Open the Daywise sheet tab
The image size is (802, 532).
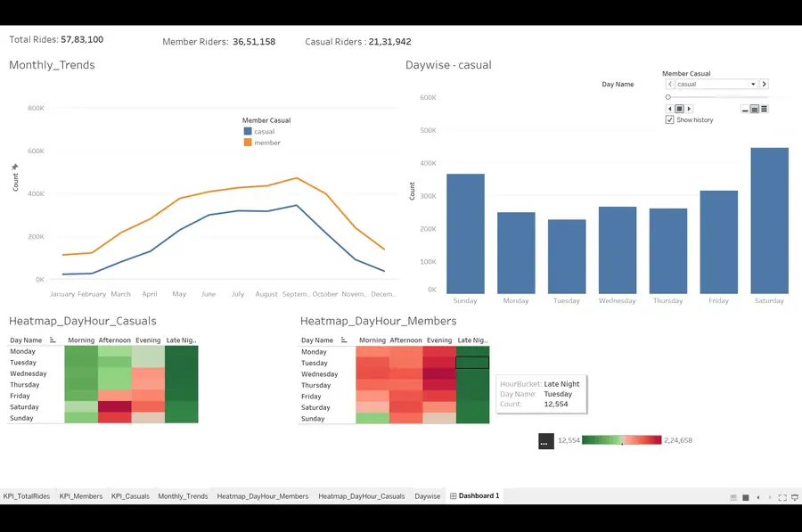(428, 496)
